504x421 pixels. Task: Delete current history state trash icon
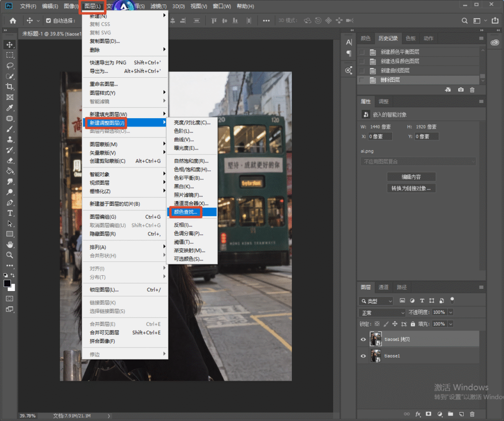click(472, 90)
